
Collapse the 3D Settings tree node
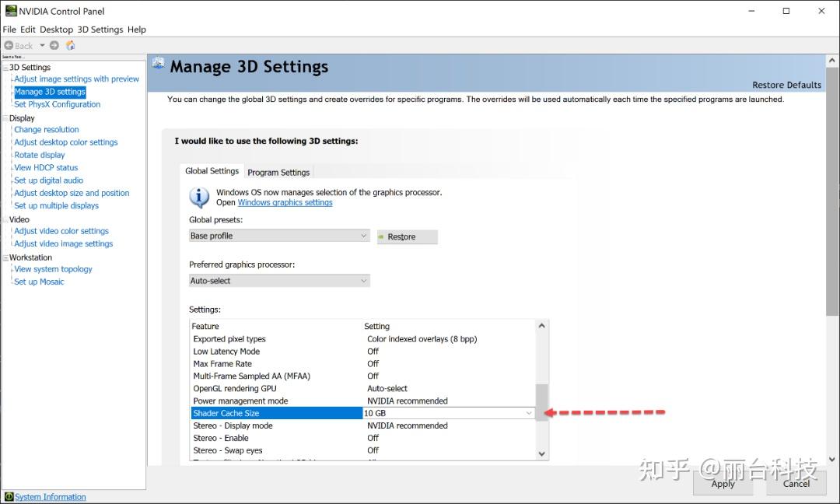point(5,68)
